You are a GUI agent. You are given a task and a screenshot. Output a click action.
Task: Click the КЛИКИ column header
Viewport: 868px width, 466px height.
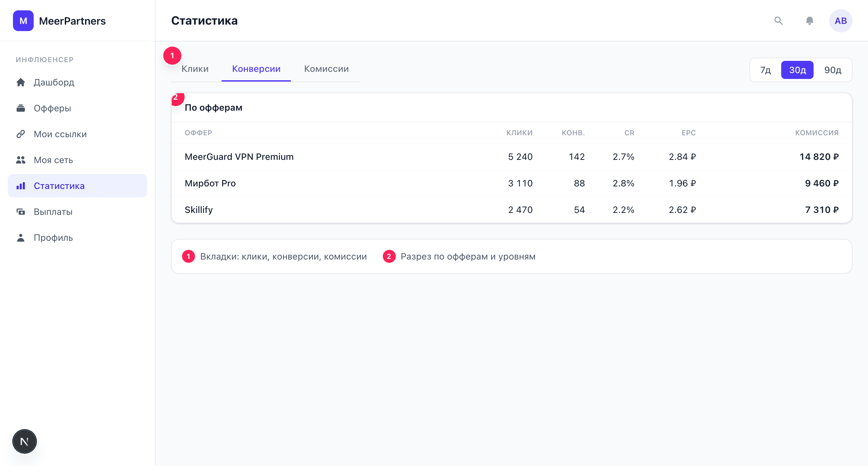point(519,133)
